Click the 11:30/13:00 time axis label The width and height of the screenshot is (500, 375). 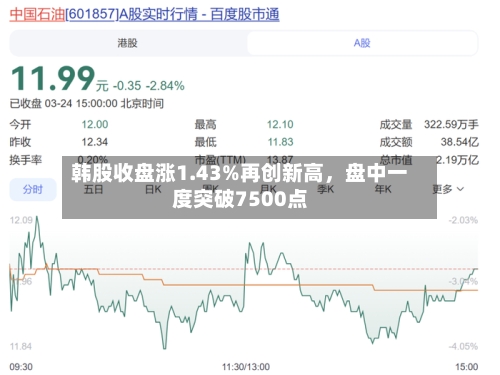[246, 367]
